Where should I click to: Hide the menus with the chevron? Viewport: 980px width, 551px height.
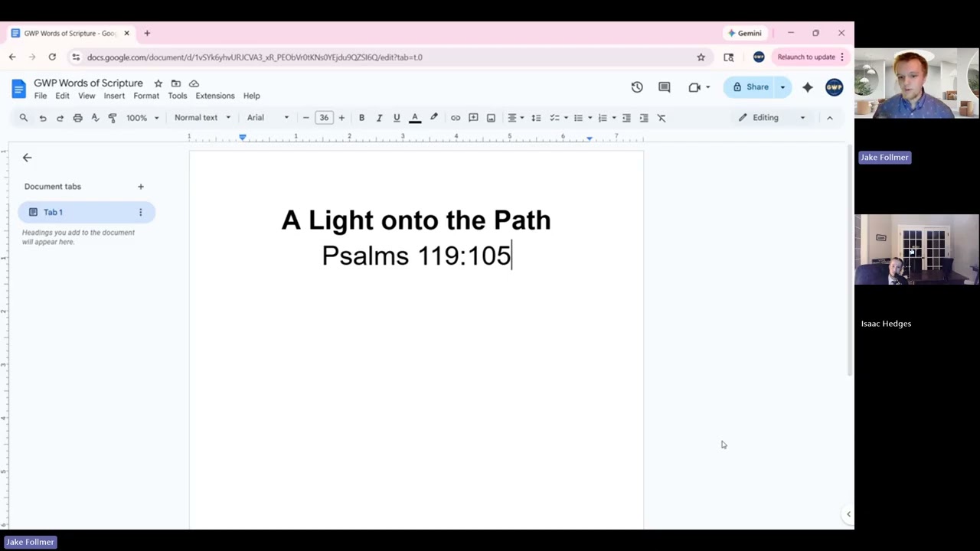829,118
